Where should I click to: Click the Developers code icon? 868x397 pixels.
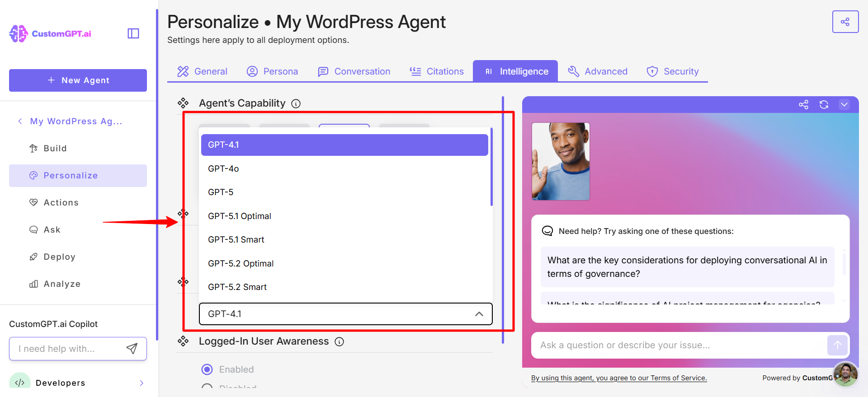point(19,383)
